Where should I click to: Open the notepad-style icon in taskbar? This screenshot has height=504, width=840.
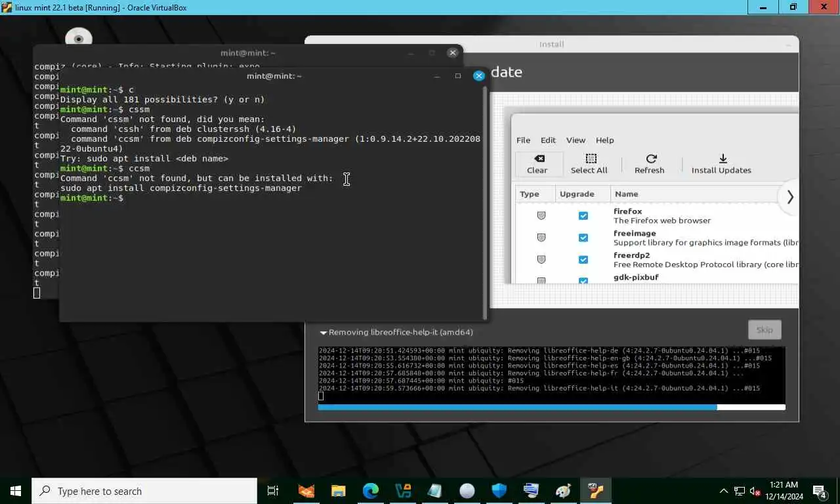click(435, 491)
